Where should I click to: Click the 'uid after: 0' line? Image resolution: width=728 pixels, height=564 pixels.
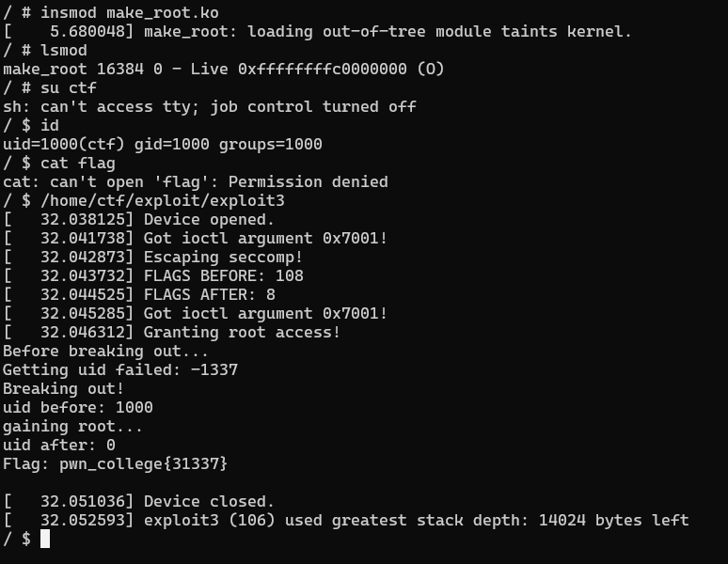59,445
